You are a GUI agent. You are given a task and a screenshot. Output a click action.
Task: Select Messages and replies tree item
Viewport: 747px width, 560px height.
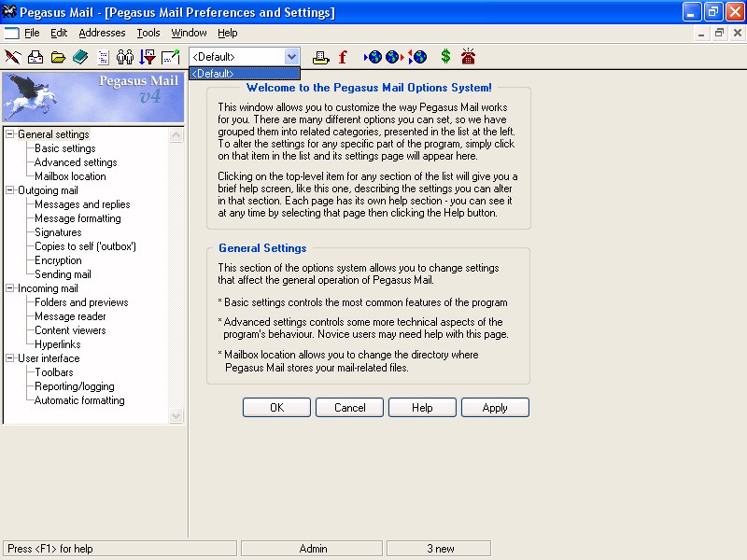click(82, 204)
